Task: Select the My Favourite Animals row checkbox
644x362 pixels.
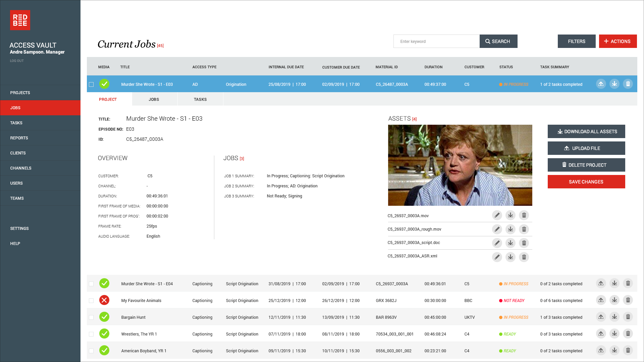Action: pos(91,301)
